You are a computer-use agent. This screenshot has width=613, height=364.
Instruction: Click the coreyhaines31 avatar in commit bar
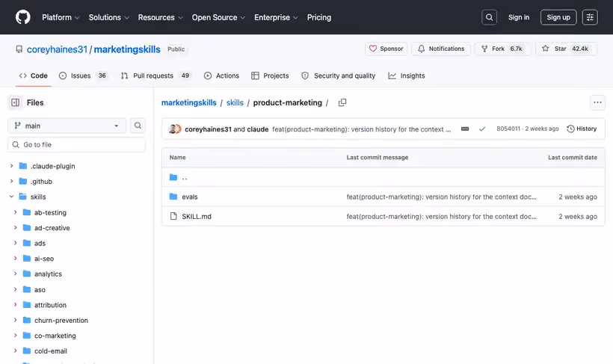tap(173, 129)
